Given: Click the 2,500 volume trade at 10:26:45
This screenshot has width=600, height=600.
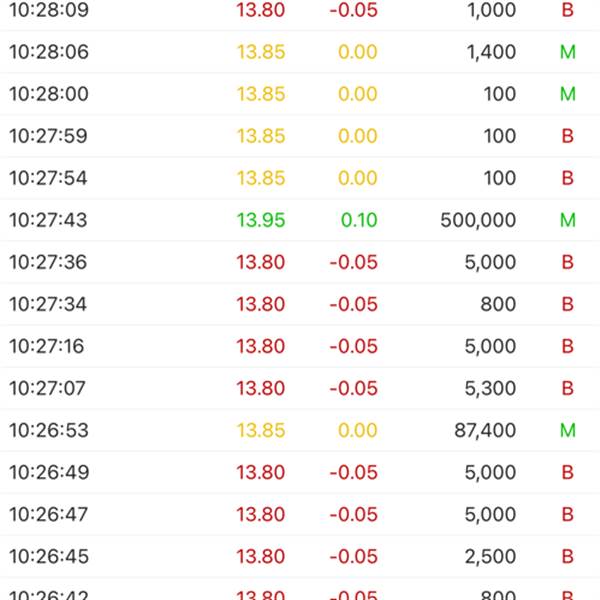Looking at the screenshot, I should [300, 556].
